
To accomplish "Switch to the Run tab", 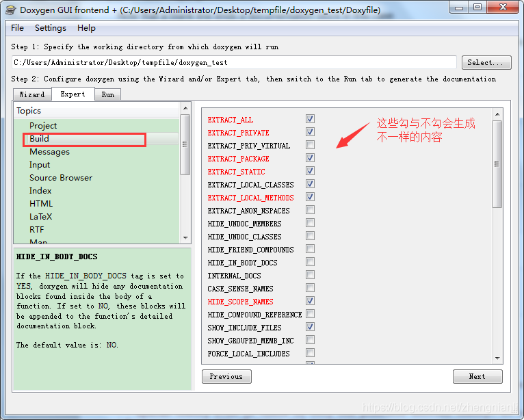I will (x=108, y=94).
